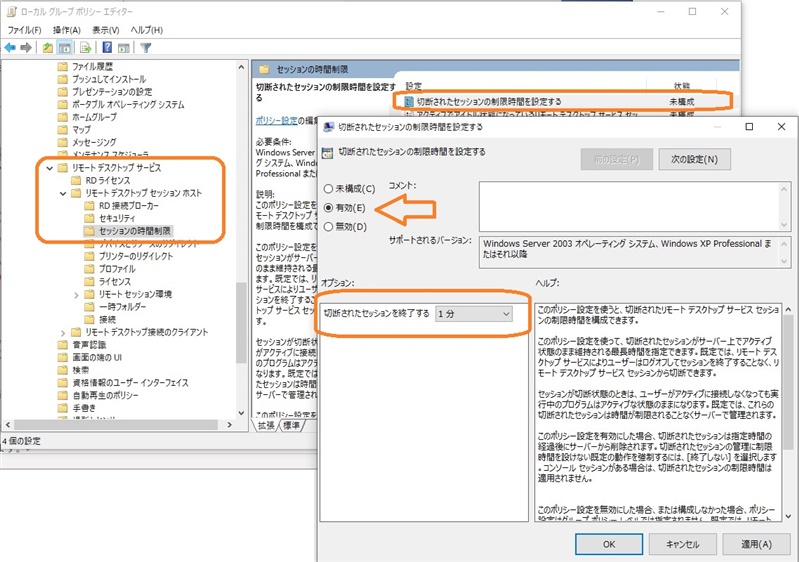799x562 pixels.
Task: Select 自動再生のポリシー in the tree
Action: [105, 395]
